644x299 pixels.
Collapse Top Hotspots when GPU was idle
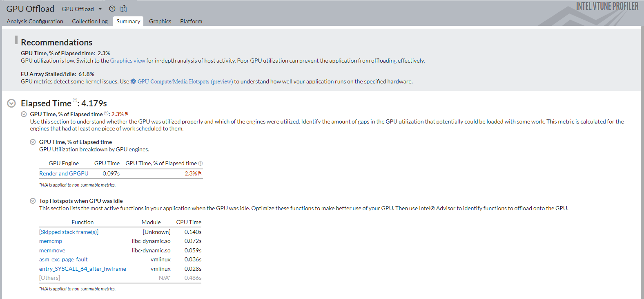[33, 201]
